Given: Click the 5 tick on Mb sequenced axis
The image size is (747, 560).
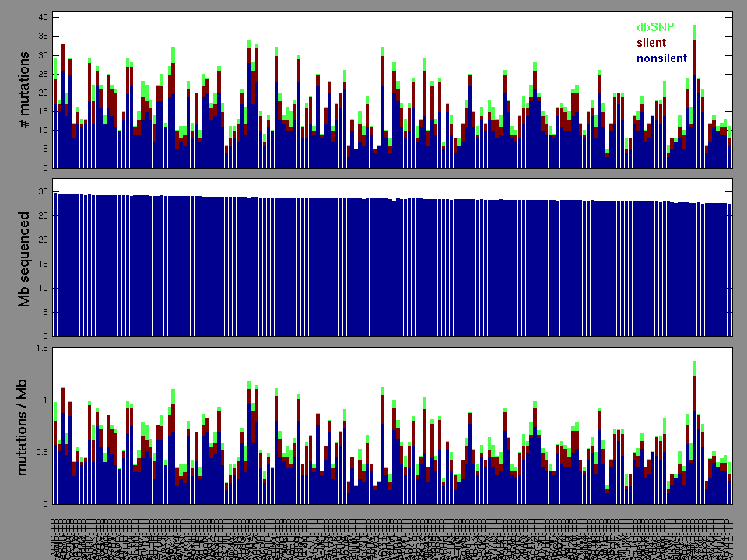Looking at the screenshot, I should pos(45,312).
